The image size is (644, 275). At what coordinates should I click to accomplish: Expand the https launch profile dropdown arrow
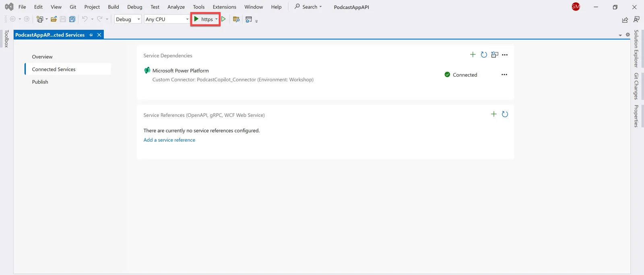click(x=216, y=19)
